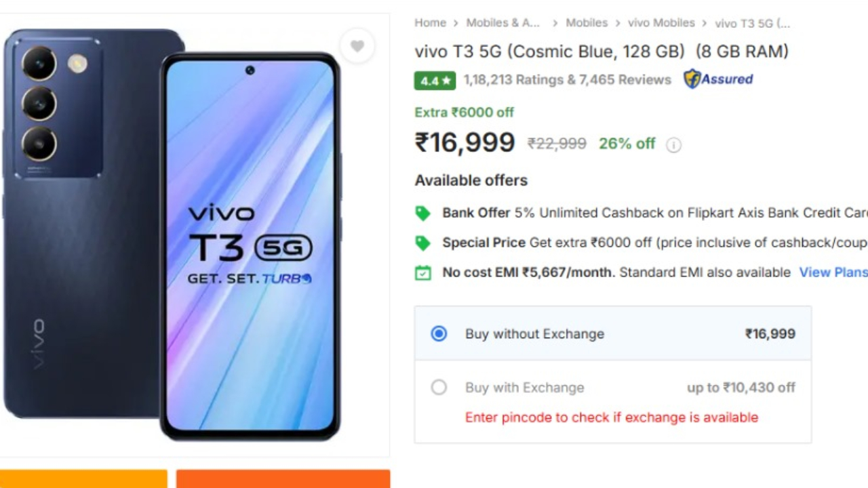The image size is (868, 488).
Task: Open vivo Mobiles breadcrumb link
Action: [661, 23]
